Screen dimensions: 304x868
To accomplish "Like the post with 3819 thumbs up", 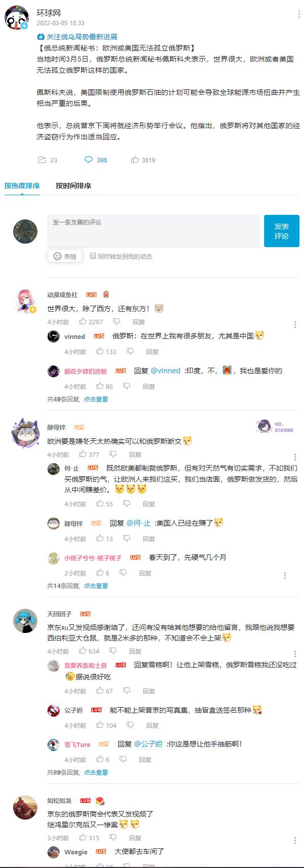I will pos(135,160).
